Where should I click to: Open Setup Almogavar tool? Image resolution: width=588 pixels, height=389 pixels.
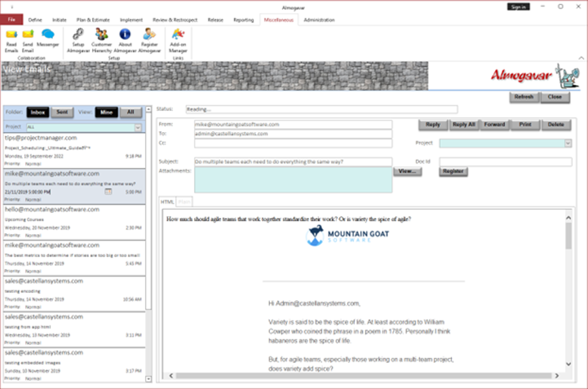click(x=78, y=41)
